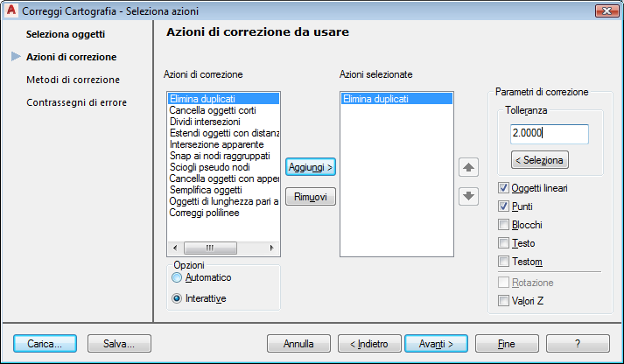
Task: Toggle the Oggetti lineari checkbox
Action: coord(503,188)
